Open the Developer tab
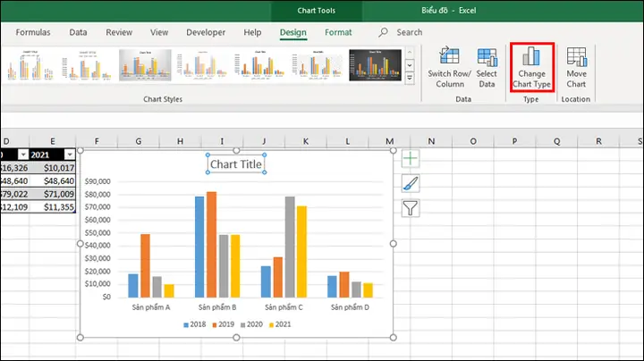 point(206,32)
